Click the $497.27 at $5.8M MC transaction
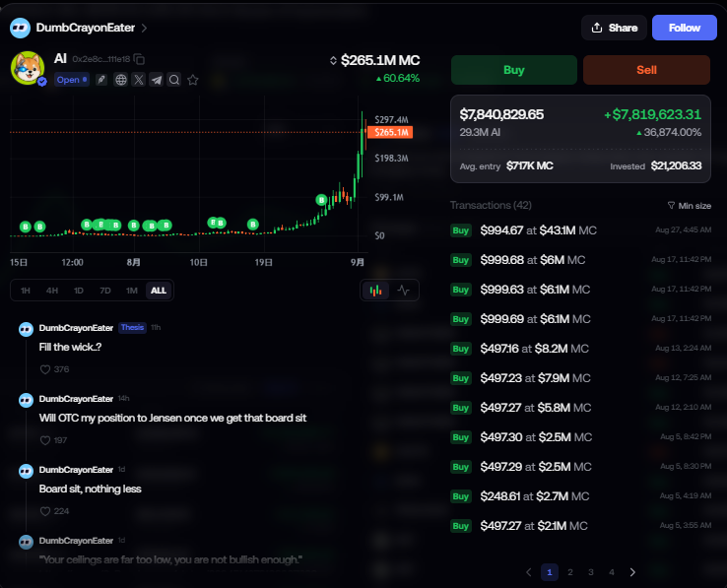 tap(580, 408)
